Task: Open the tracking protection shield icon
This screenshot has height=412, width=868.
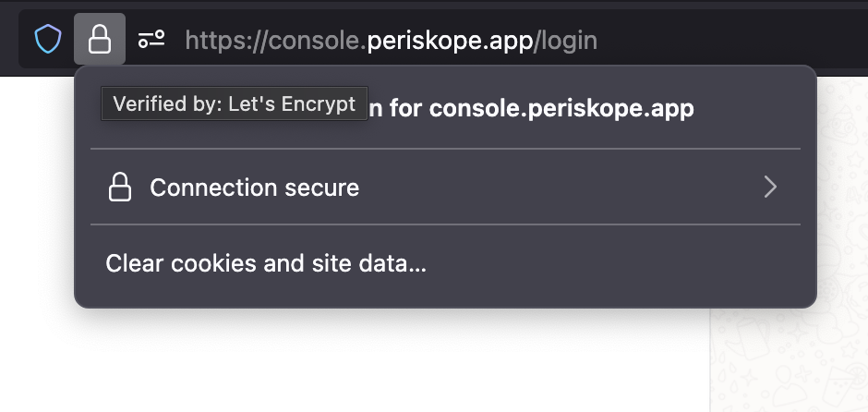Action: click(x=48, y=40)
